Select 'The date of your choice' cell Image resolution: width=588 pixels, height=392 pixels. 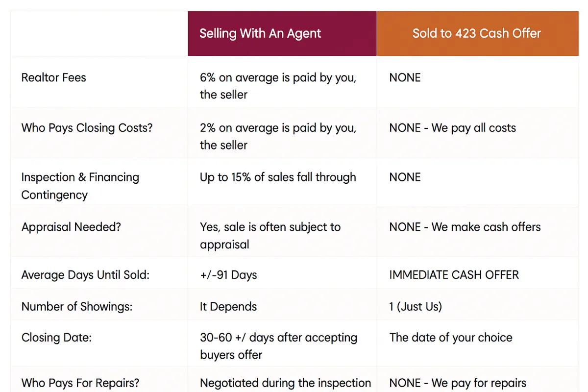point(451,338)
